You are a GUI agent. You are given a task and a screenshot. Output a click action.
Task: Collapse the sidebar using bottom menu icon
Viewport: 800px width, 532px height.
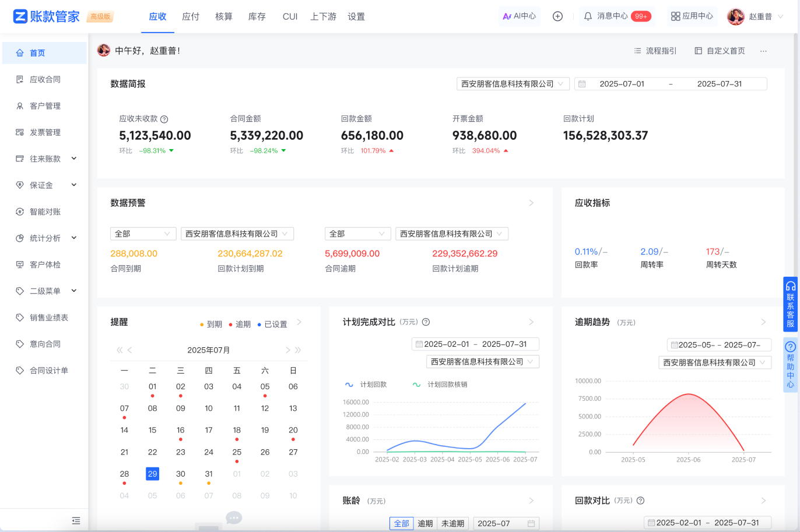(x=76, y=520)
